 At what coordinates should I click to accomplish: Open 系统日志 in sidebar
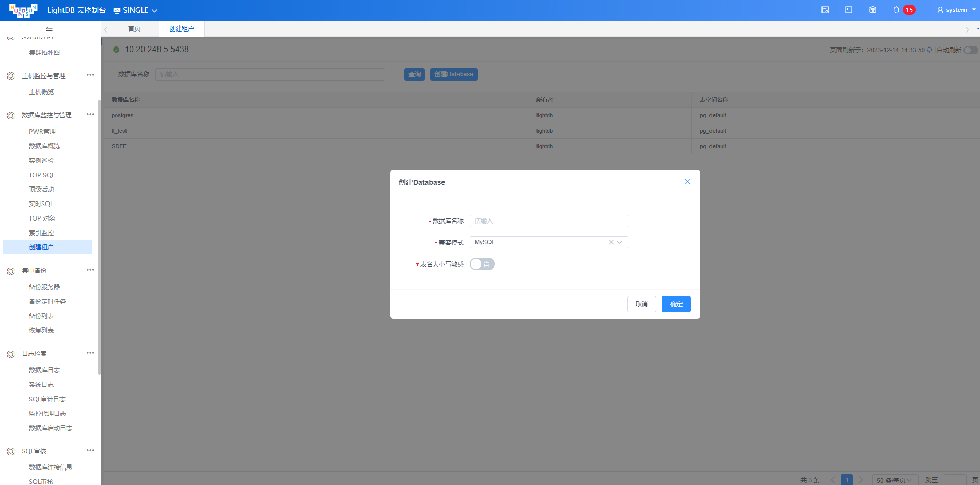click(x=41, y=385)
